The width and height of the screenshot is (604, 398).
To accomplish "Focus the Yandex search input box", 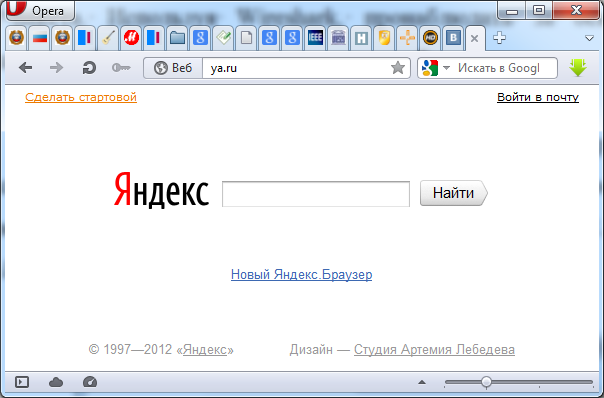I will [x=316, y=194].
